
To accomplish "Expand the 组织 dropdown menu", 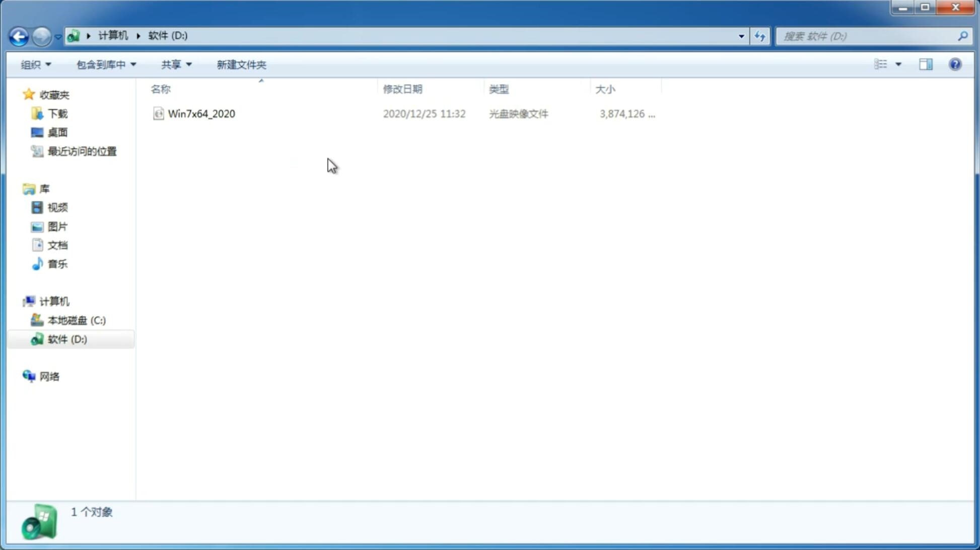I will 35,64.
